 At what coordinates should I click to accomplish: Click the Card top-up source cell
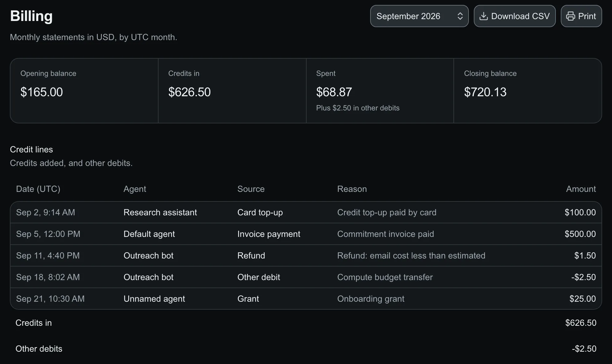coord(260,212)
